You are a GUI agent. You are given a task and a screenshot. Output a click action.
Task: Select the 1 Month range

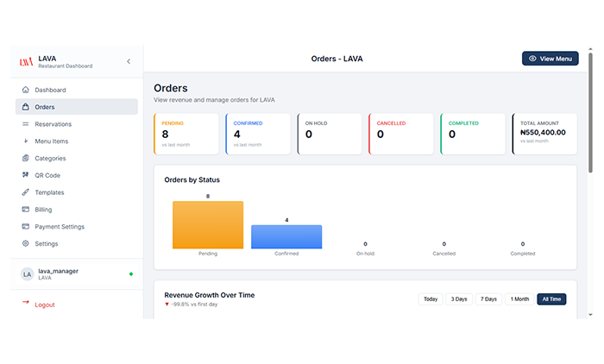519,299
